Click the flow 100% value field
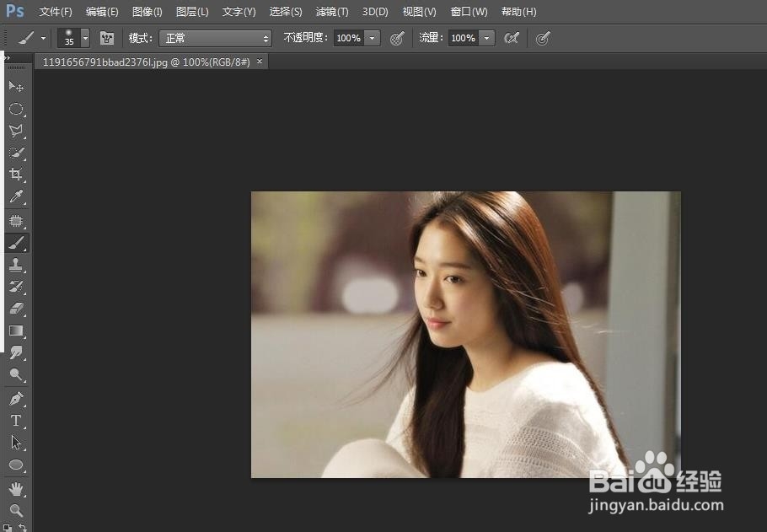 pos(464,38)
